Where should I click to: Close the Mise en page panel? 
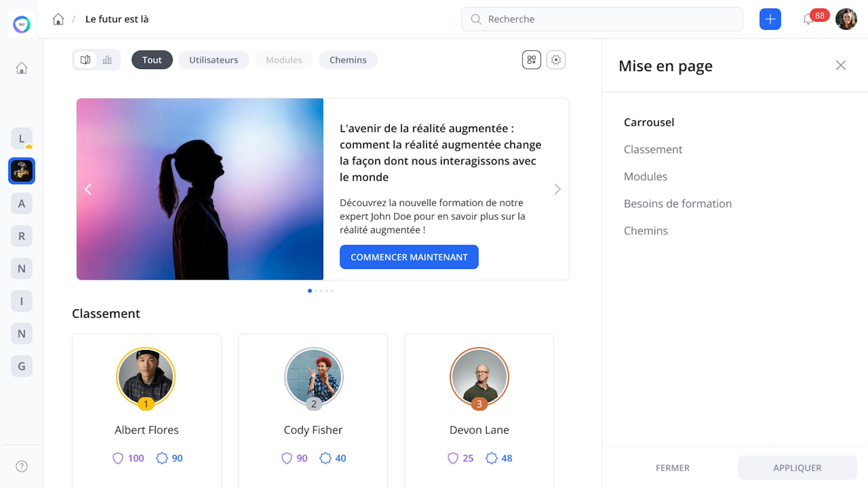tap(841, 65)
